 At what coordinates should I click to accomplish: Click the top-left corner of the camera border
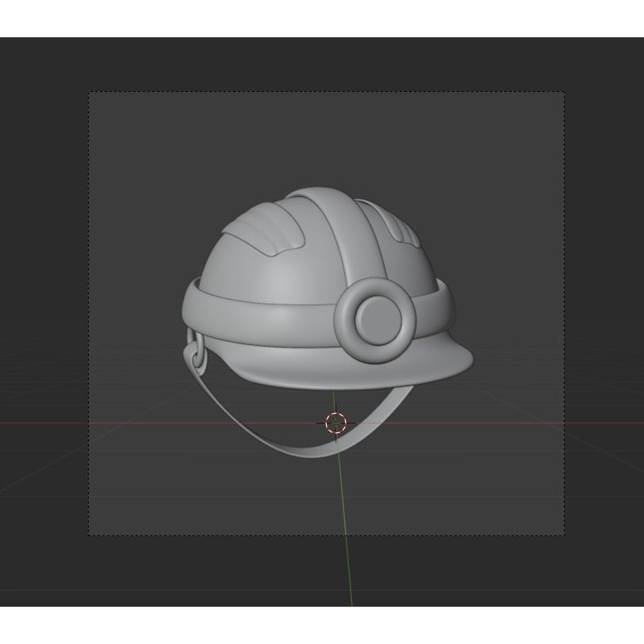pos(87,90)
